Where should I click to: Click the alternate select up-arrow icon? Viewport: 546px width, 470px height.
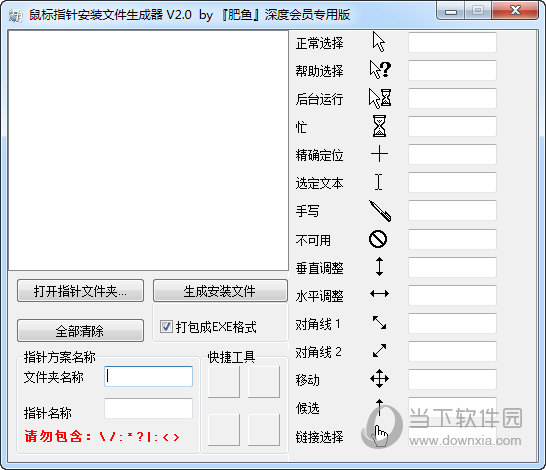[x=379, y=407]
